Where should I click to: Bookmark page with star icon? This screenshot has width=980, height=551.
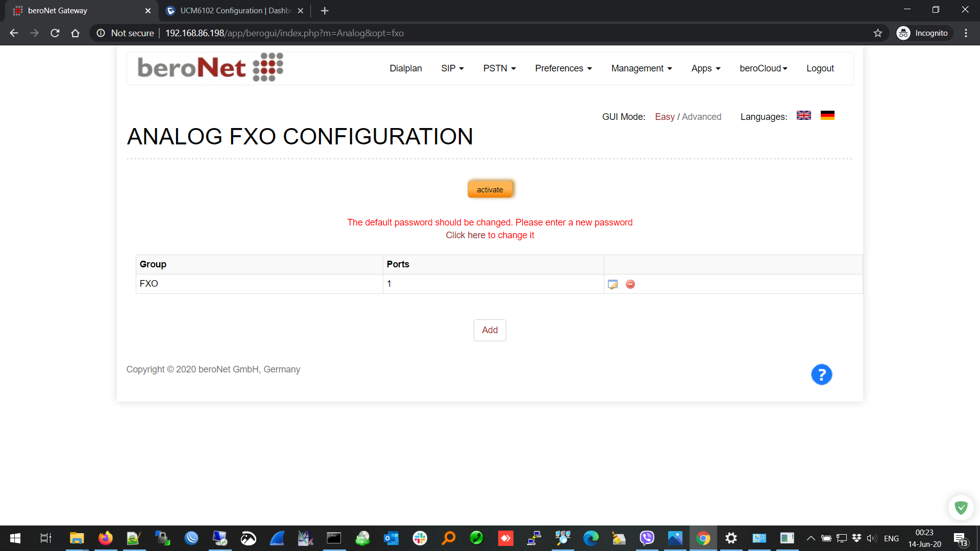[x=878, y=33]
